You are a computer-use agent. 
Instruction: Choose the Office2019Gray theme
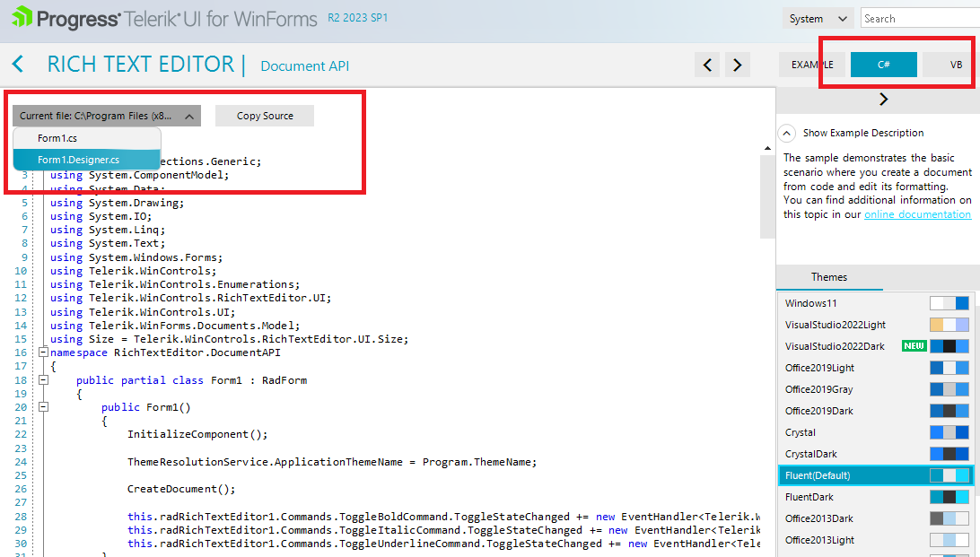click(x=875, y=389)
